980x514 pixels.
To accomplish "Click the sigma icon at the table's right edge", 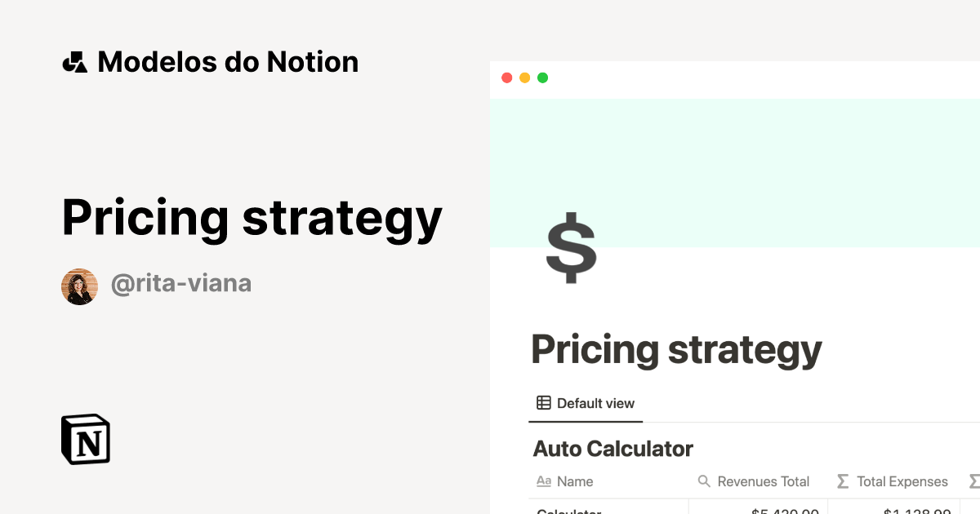I will [973, 481].
